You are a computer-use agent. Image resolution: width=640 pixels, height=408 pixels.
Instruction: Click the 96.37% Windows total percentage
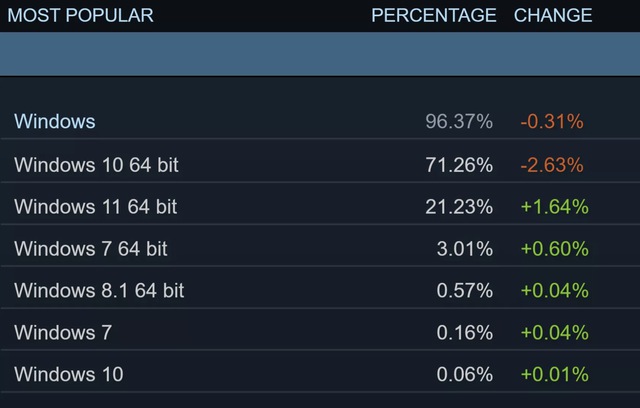[458, 122]
